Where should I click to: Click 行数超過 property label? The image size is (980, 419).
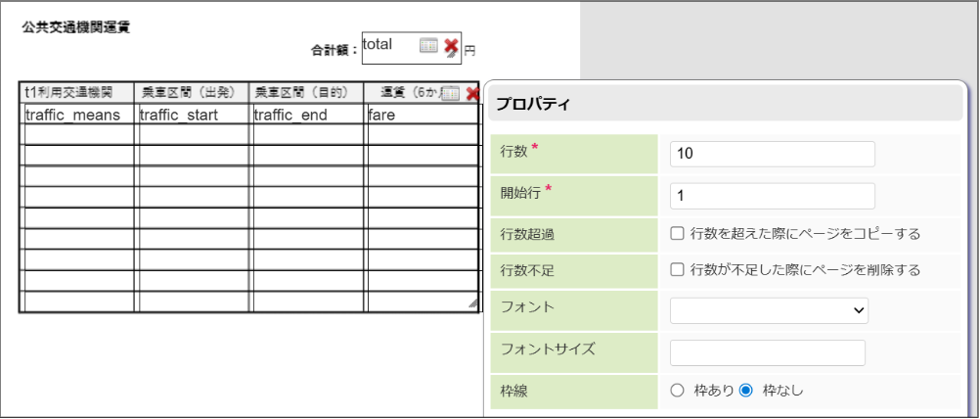(x=527, y=235)
